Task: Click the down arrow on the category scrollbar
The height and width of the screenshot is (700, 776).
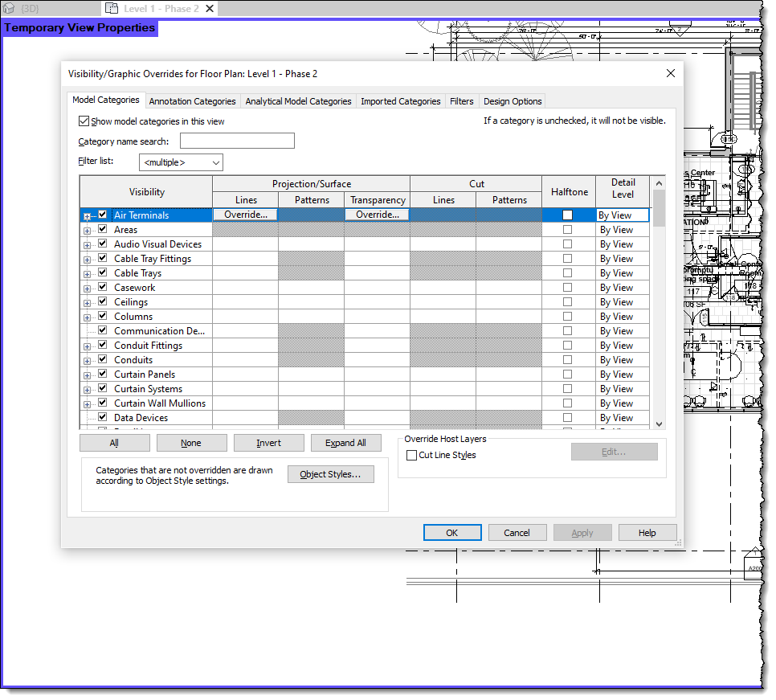Action: (x=659, y=424)
